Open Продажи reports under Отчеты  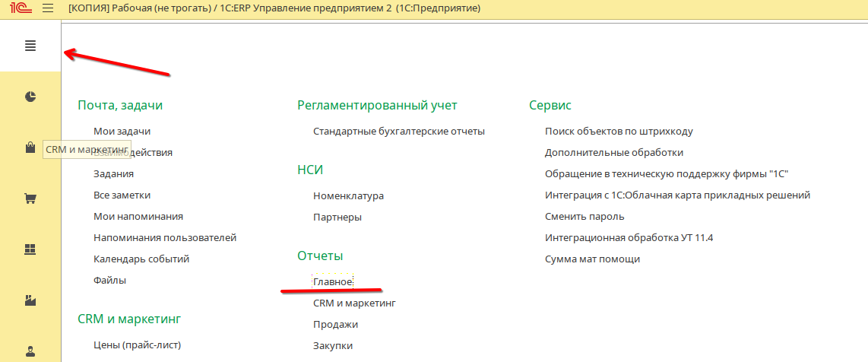tap(335, 324)
